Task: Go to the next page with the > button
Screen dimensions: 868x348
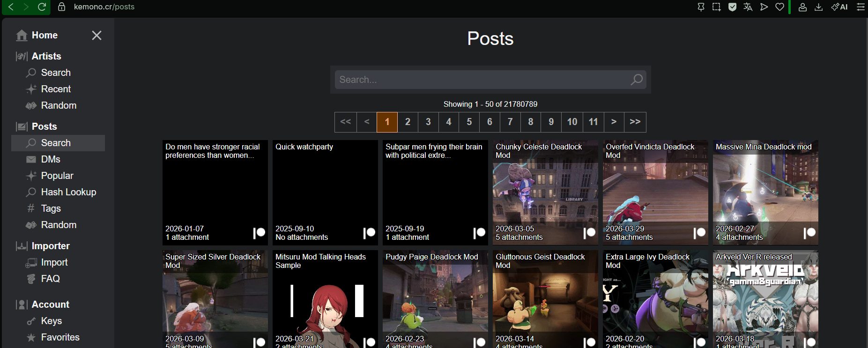Action: click(614, 122)
